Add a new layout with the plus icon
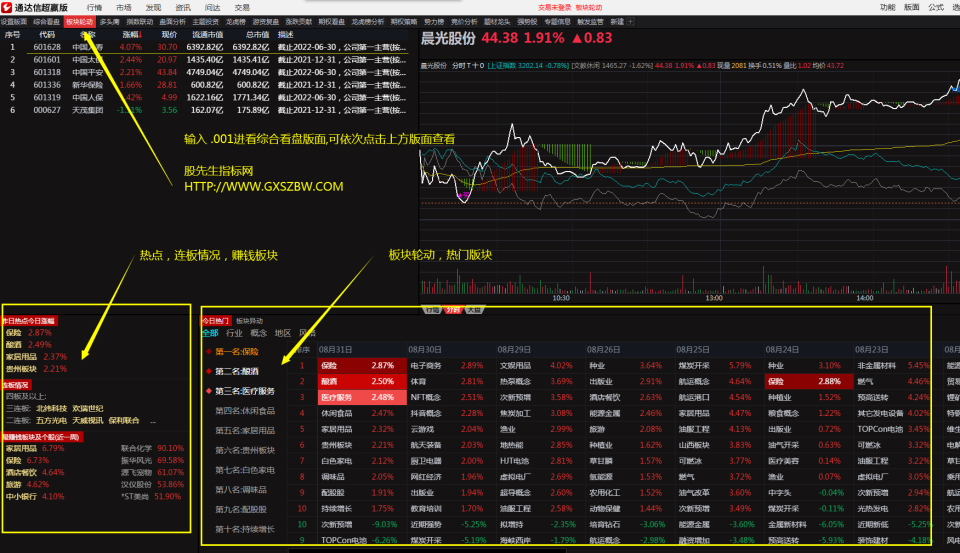 (x=631, y=21)
